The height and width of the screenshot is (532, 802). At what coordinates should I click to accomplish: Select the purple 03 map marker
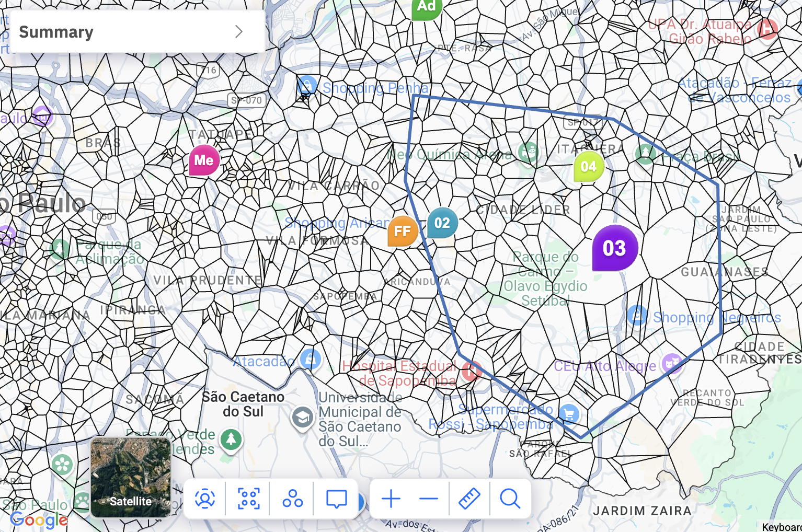[615, 248]
